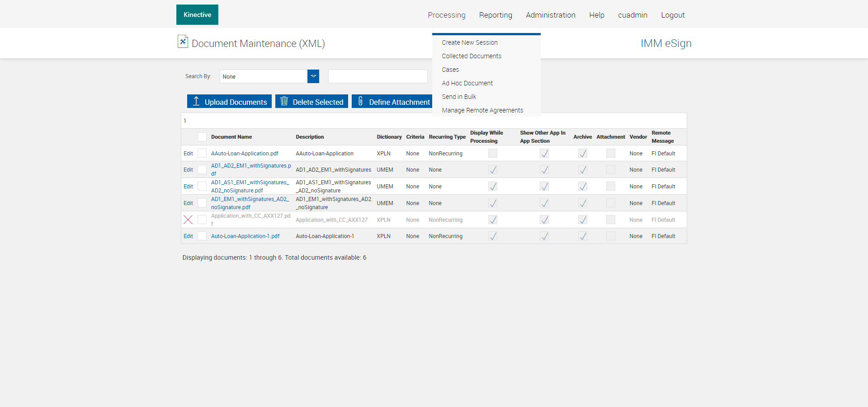This screenshot has height=407, width=868.
Task: Click the upload arrow icon on Upload Documents
Action: click(x=196, y=101)
